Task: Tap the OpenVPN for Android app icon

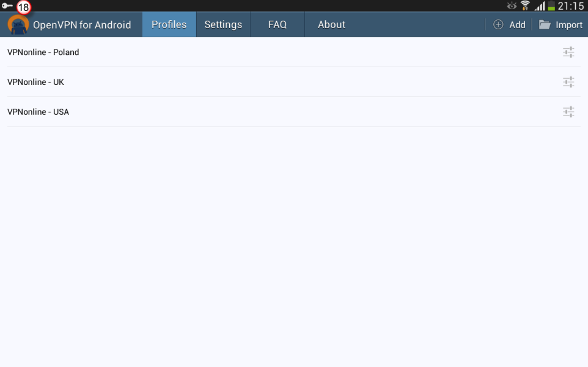Action: [18, 24]
